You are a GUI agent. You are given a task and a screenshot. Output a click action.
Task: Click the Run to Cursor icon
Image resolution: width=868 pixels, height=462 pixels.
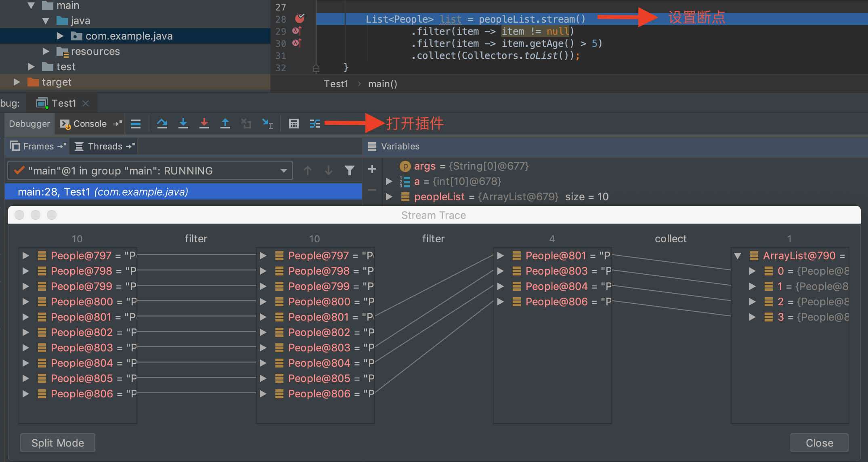pos(267,124)
